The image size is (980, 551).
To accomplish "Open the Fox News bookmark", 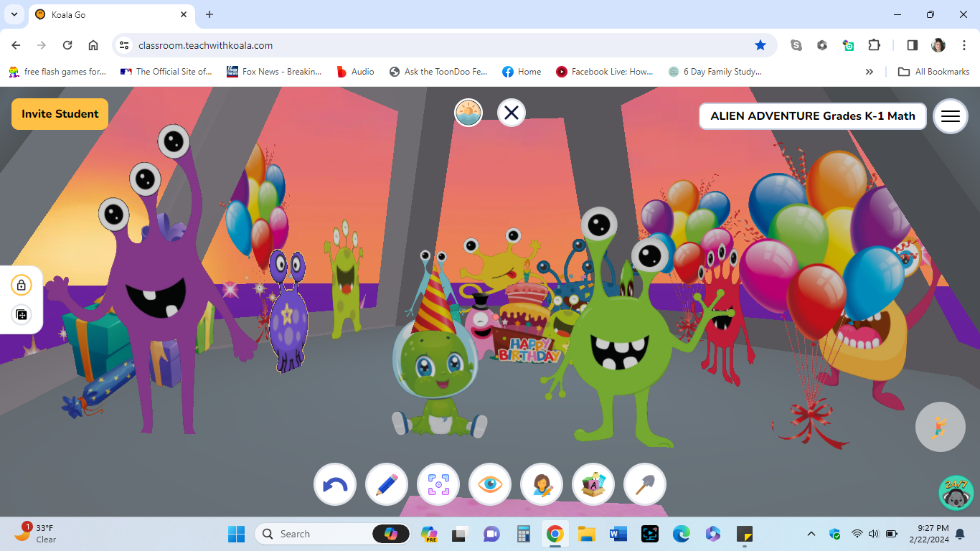I will (x=275, y=71).
